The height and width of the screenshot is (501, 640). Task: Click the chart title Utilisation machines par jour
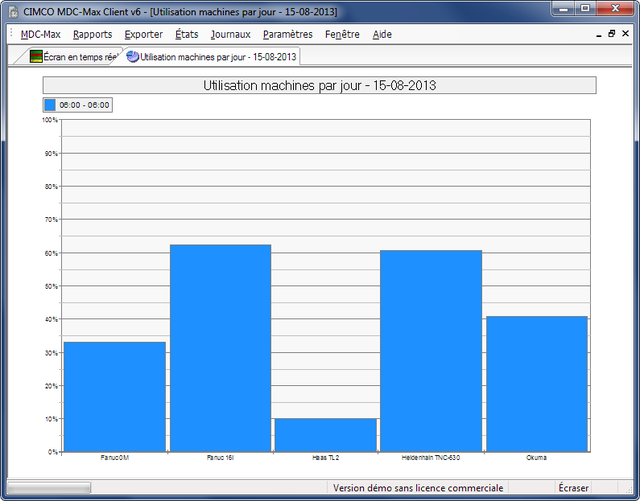320,85
